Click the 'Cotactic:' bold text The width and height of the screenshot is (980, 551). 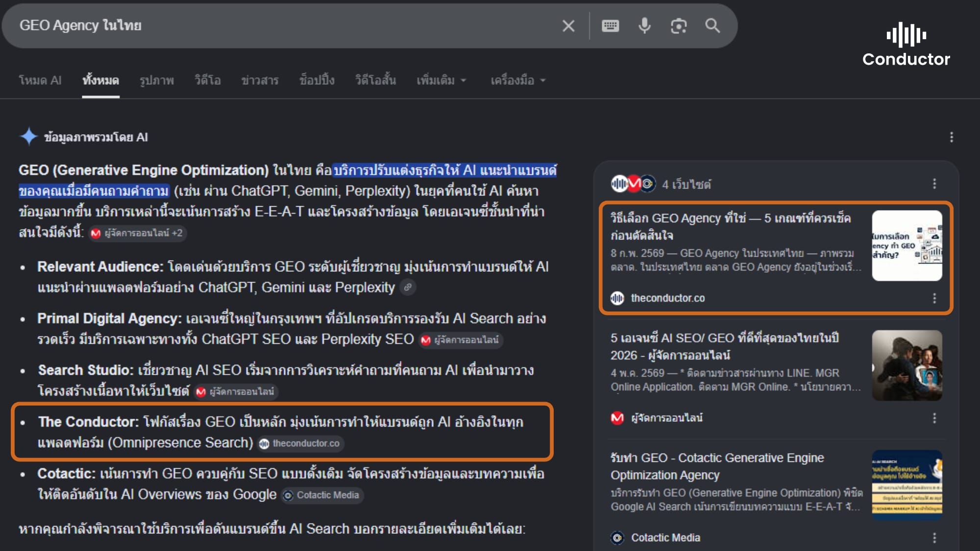[x=66, y=474]
